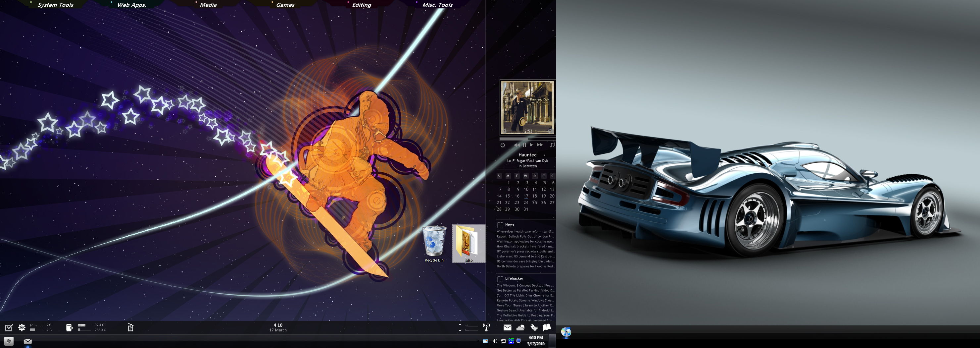
Task: Click the song progress bar
Action: coord(527,139)
